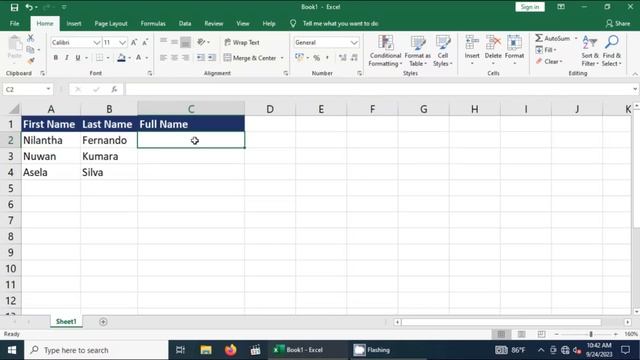Delete cells using the Delete icon
This screenshot has width=640, height=360.
click(493, 42)
